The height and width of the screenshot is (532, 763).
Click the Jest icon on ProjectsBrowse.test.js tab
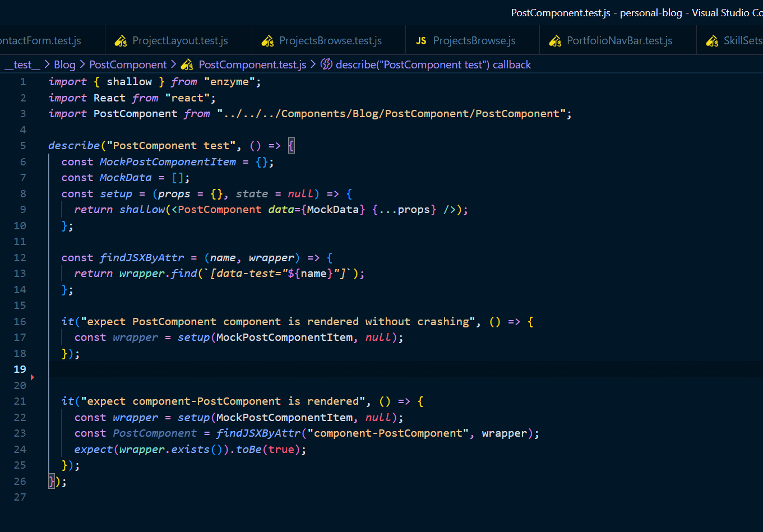click(267, 41)
